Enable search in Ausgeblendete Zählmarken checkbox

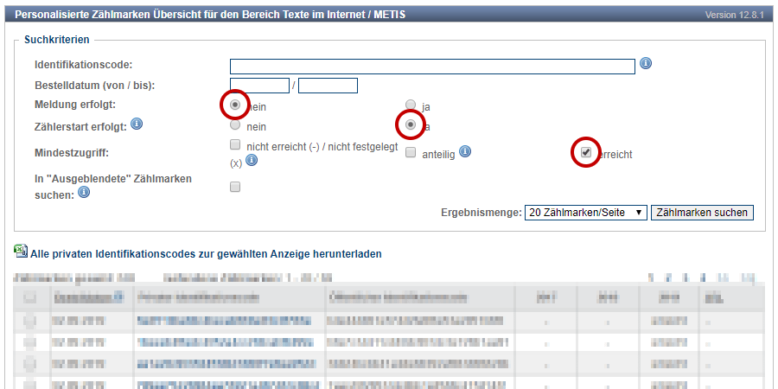pos(235,187)
